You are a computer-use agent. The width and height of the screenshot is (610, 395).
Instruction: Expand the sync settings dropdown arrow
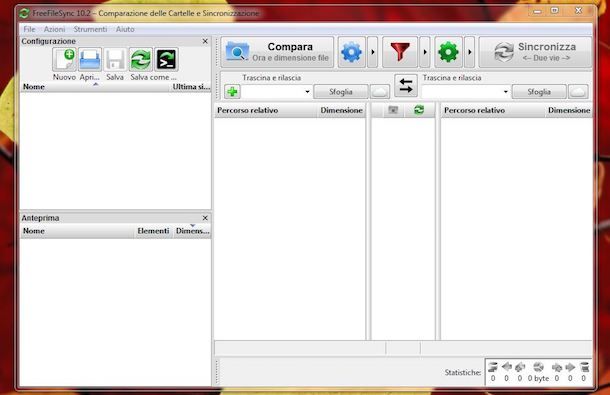pos(470,52)
